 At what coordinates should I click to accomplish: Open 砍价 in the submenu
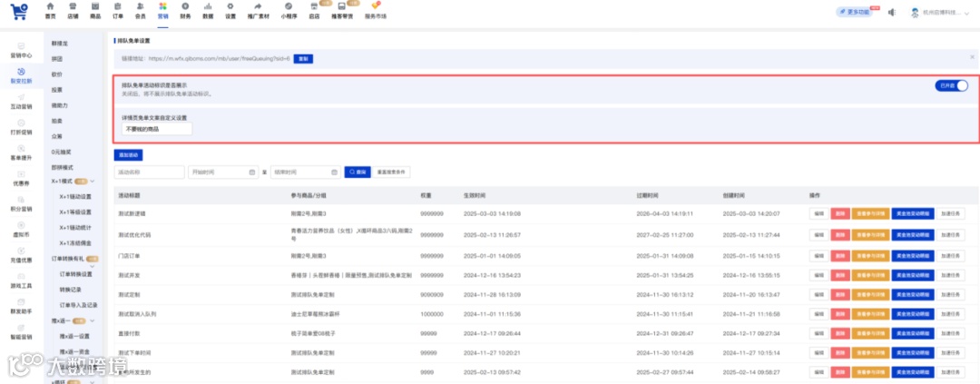coord(57,74)
